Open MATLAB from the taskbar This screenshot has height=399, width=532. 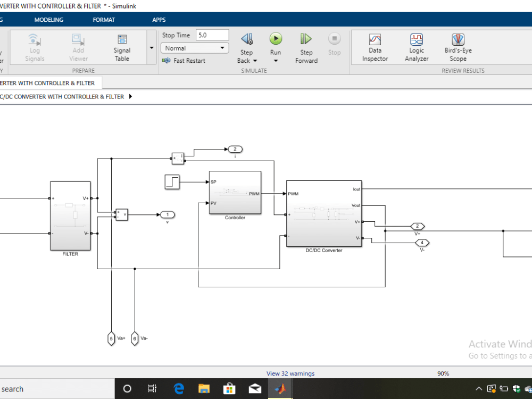(280, 388)
